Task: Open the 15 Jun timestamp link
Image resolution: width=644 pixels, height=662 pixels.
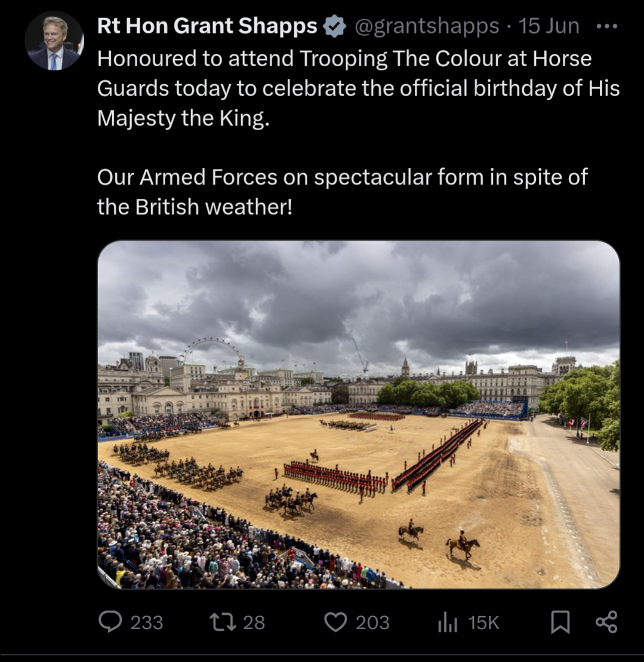Action: pyautogui.click(x=549, y=26)
